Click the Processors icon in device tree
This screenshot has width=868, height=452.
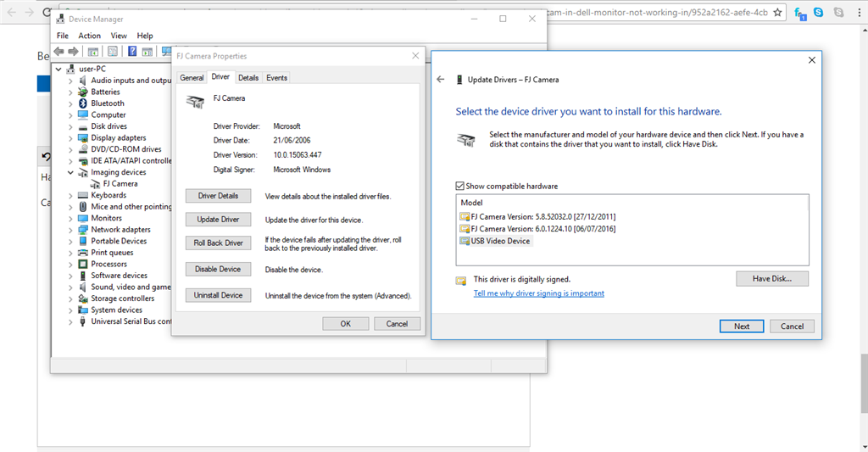(83, 264)
